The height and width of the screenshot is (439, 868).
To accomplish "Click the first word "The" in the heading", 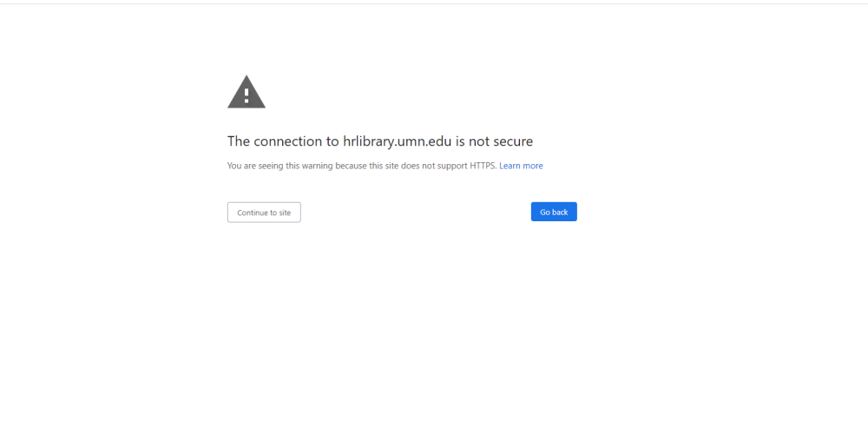I will click(x=239, y=141).
